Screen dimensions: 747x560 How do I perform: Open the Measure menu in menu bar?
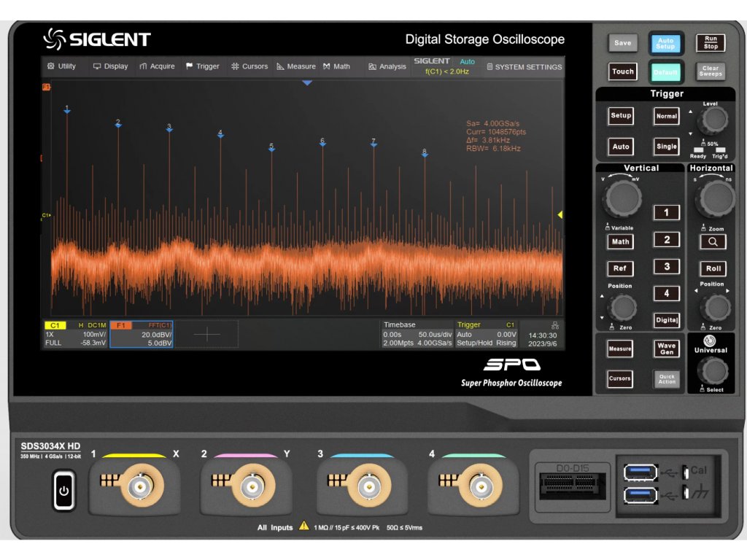(x=296, y=66)
